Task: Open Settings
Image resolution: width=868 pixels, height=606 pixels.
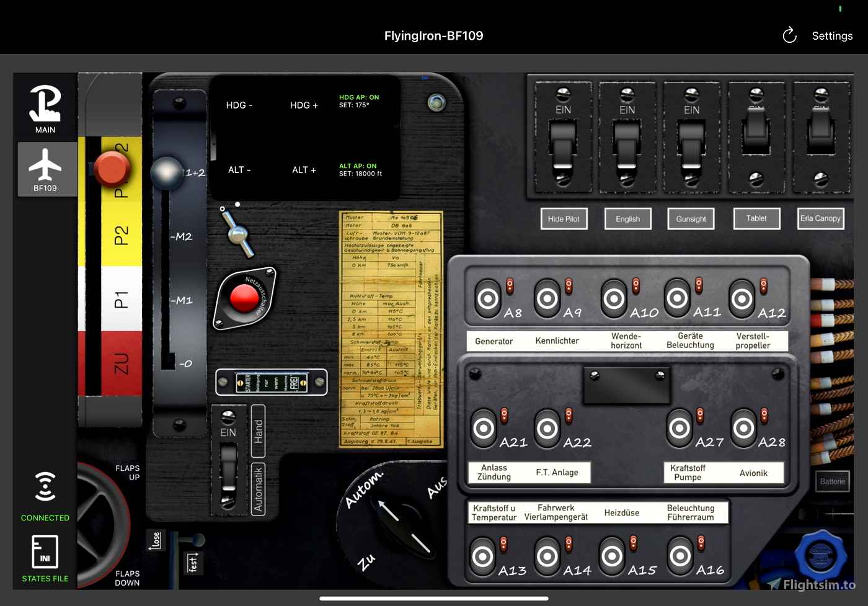Action: tap(832, 36)
